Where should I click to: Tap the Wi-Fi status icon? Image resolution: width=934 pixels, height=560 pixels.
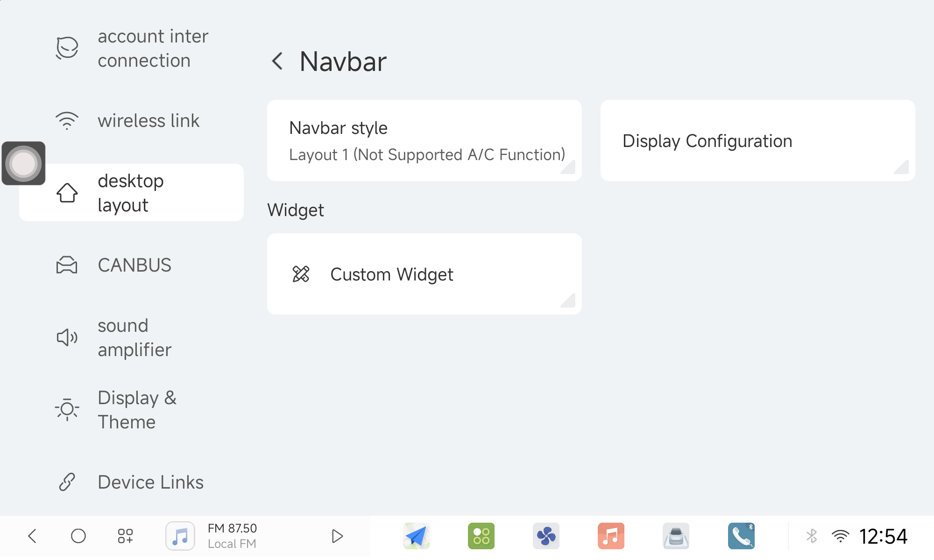point(840,536)
